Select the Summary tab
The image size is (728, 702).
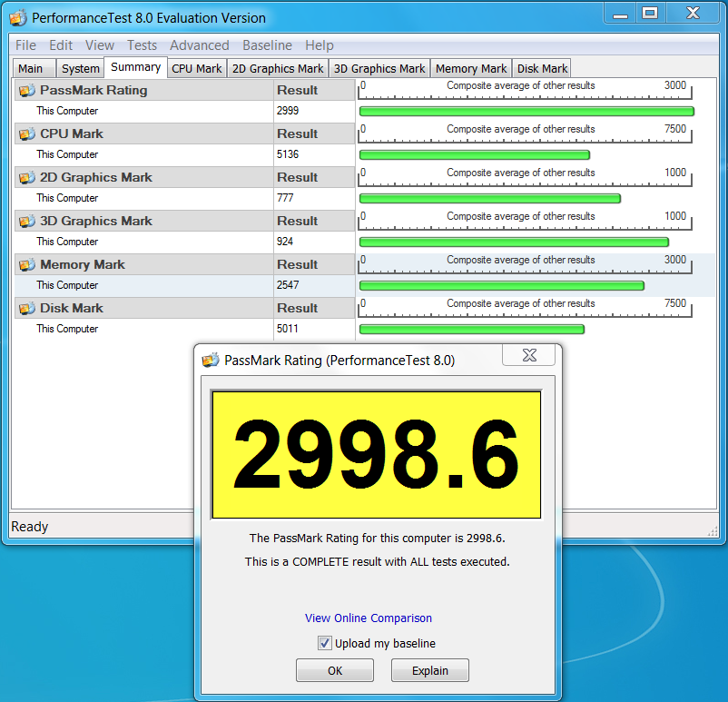tap(135, 67)
